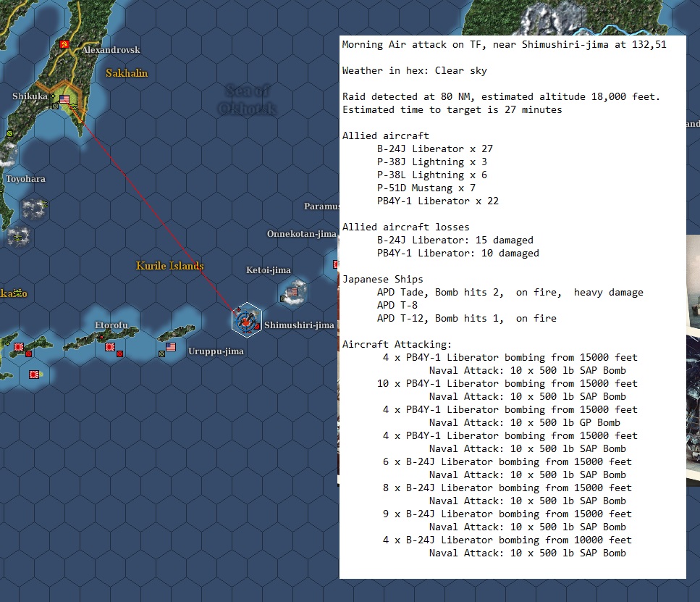
Task: Click the red crossed-box unit beside the Etorofu flag
Action: tap(119, 354)
